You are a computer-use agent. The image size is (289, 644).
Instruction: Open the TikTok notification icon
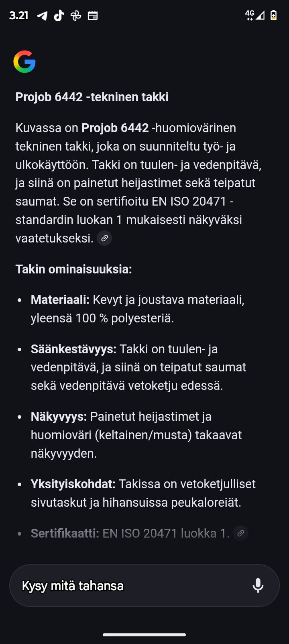click(x=59, y=15)
